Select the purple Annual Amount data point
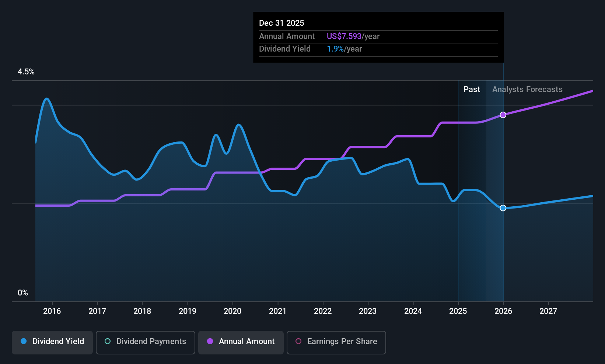605x364 pixels. [x=503, y=115]
